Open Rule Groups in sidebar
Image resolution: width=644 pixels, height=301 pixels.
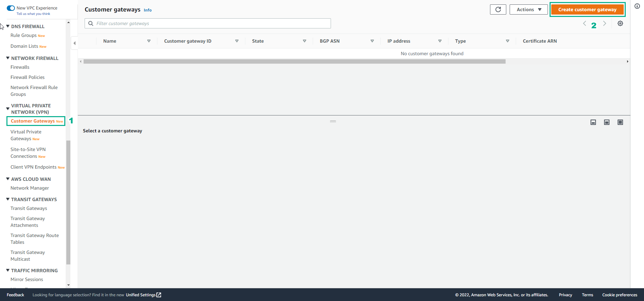point(24,35)
